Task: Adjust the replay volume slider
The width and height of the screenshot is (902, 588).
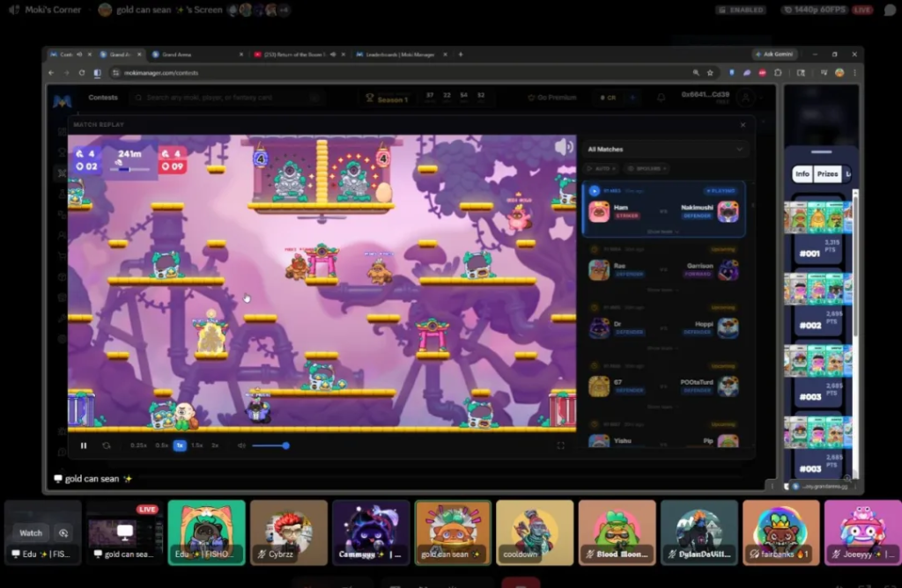Action: 270,445
